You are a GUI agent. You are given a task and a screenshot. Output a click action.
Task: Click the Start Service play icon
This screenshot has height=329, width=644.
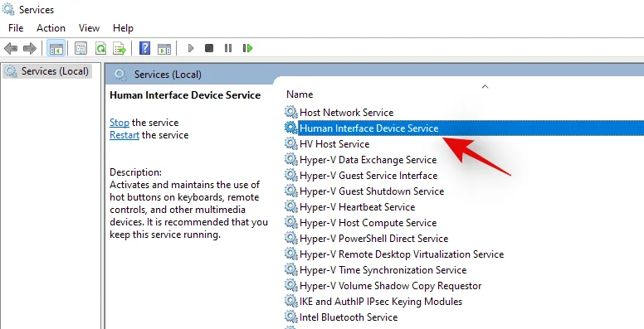click(191, 48)
